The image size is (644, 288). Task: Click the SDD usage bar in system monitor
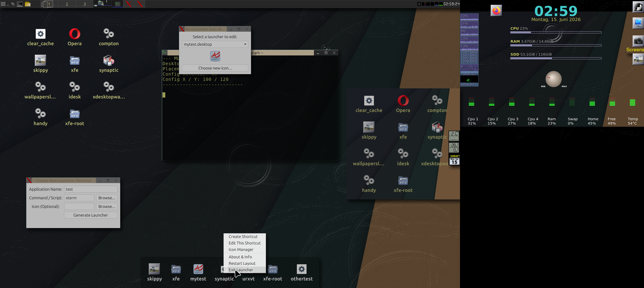tap(555, 58)
